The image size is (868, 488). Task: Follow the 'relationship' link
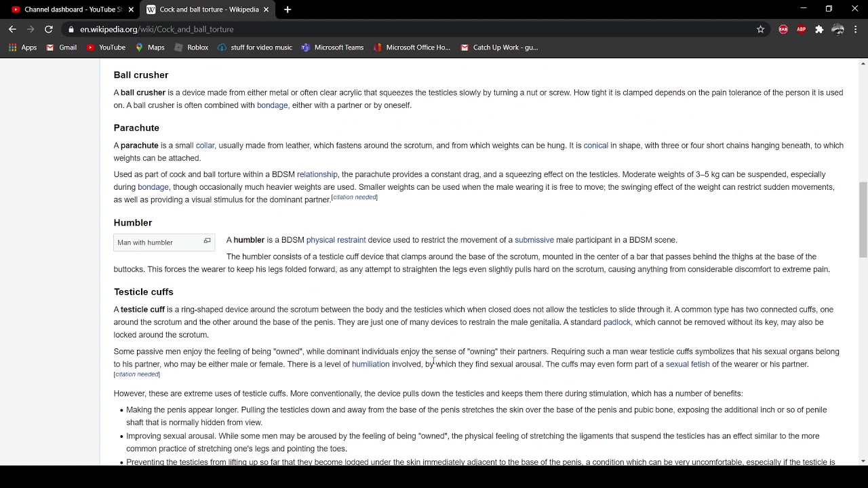(x=317, y=174)
